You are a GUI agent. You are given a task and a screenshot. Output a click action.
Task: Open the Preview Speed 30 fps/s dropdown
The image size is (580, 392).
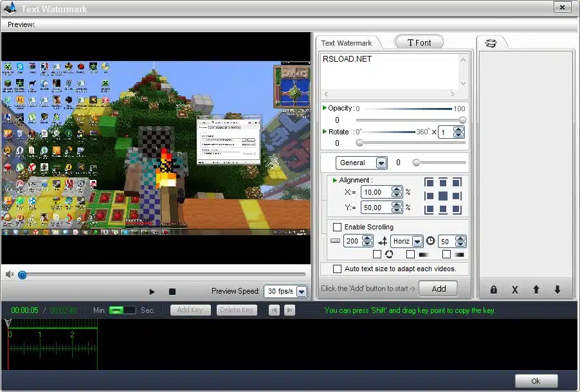302,291
